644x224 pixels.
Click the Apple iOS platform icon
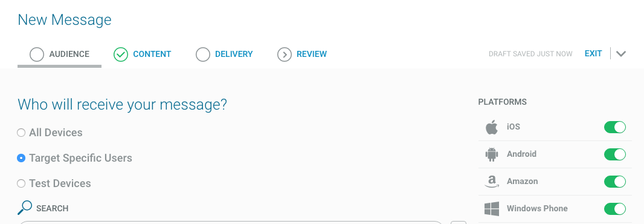[492, 127]
